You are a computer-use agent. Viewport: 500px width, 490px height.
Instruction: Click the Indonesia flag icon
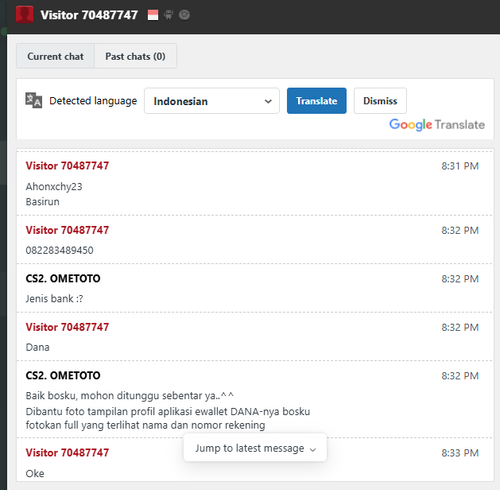coord(153,15)
